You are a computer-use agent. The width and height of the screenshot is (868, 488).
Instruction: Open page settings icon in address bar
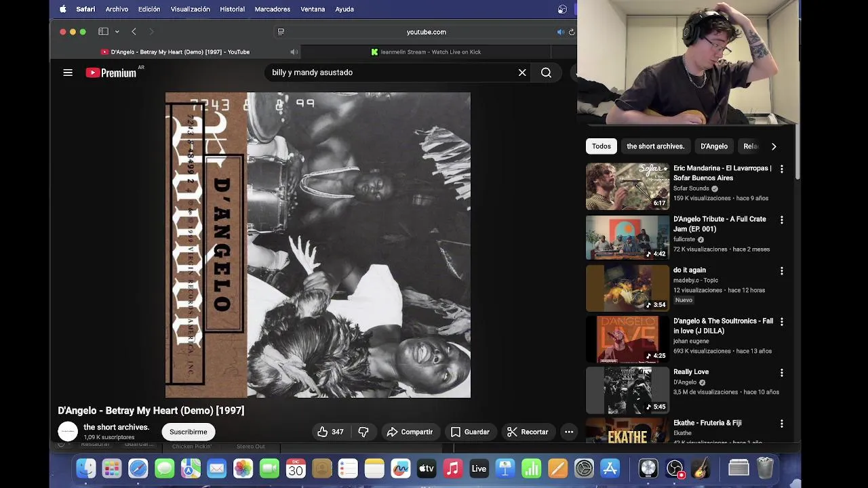[x=281, y=32]
